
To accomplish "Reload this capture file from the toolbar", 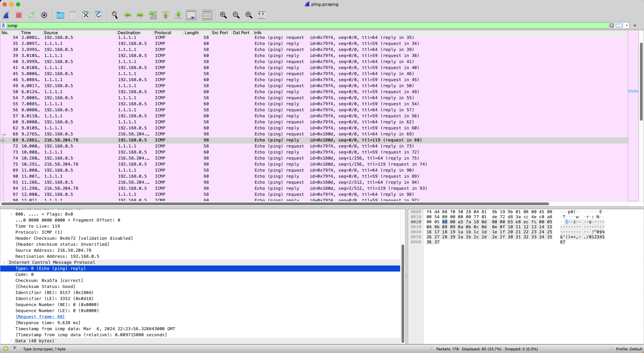I will click(x=99, y=15).
